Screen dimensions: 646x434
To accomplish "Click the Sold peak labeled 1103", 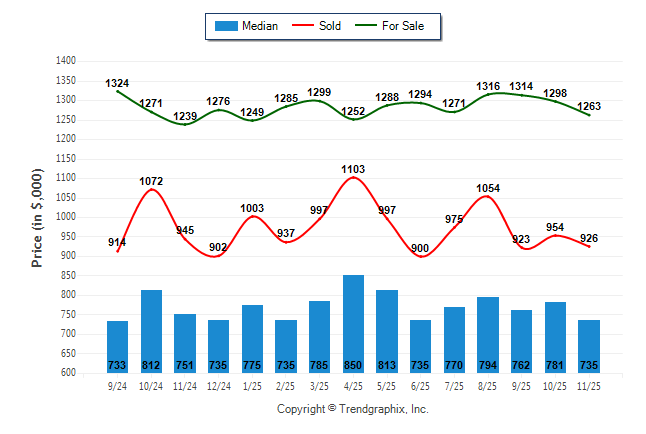I will (x=353, y=177).
